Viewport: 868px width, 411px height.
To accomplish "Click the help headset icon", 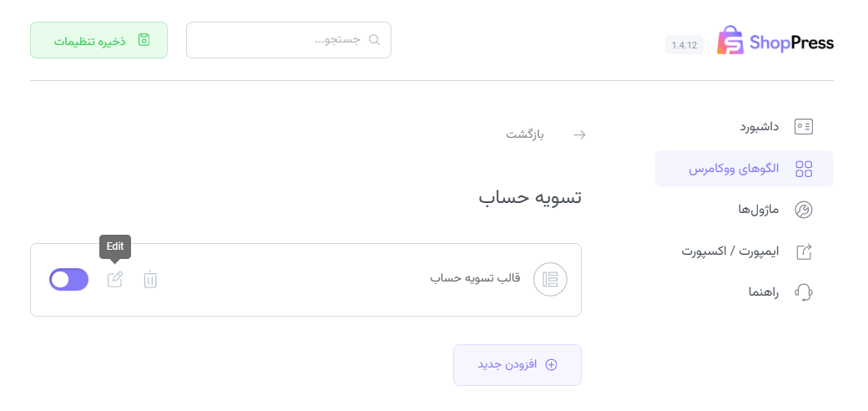I will click(x=804, y=292).
